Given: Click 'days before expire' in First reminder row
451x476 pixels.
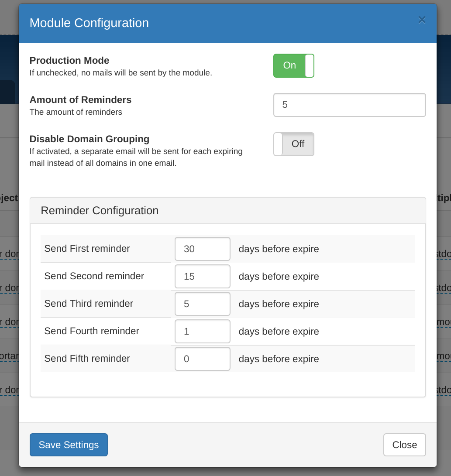Looking at the screenshot, I should [279, 249].
